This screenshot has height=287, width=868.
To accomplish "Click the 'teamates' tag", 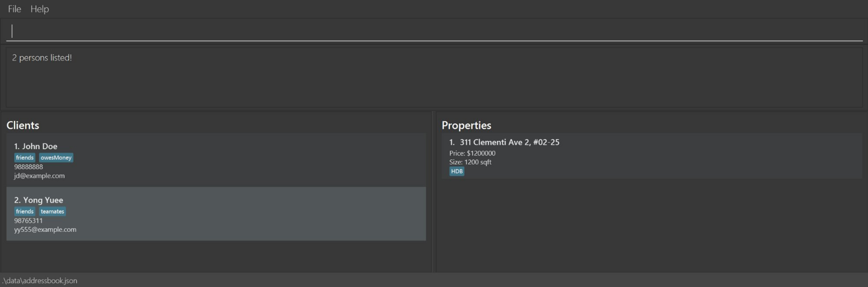I will point(52,211).
